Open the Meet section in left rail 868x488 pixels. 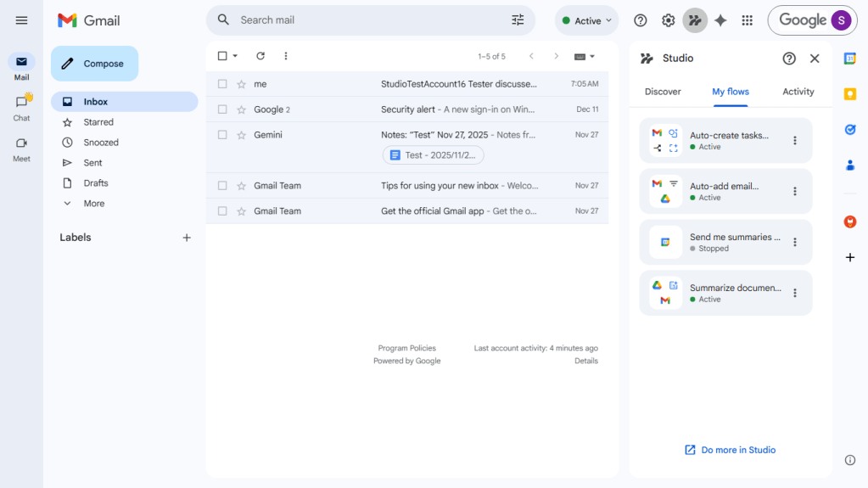(21, 149)
